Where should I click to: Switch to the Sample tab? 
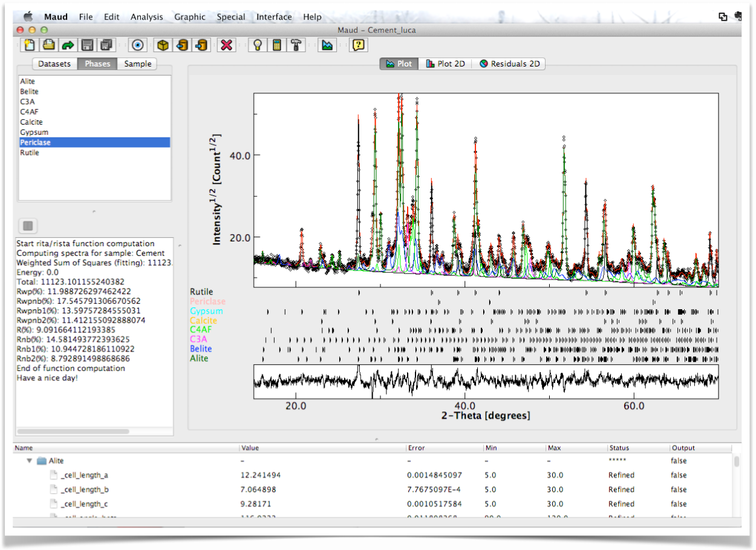[x=138, y=64]
